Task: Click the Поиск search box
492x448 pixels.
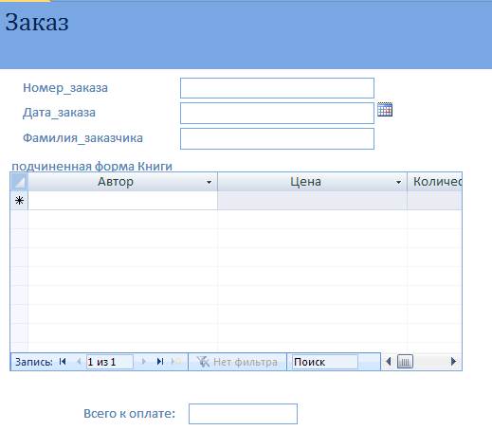Action: click(x=325, y=362)
